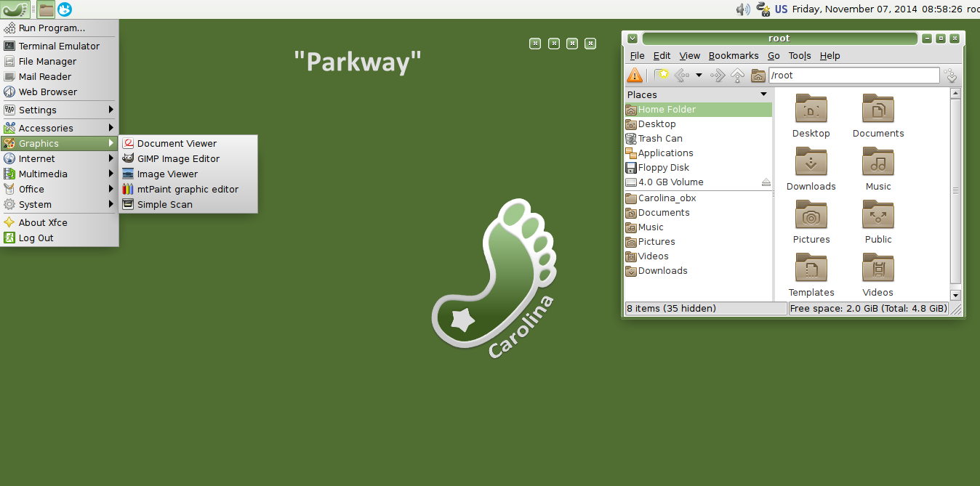Open the Go menu in file manager
This screenshot has width=980, height=486.
point(774,55)
